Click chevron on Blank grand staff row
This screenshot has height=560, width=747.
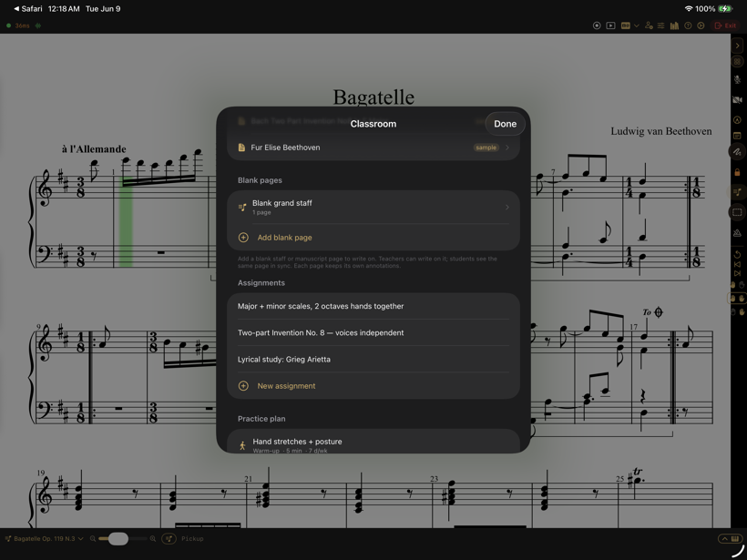pos(507,207)
